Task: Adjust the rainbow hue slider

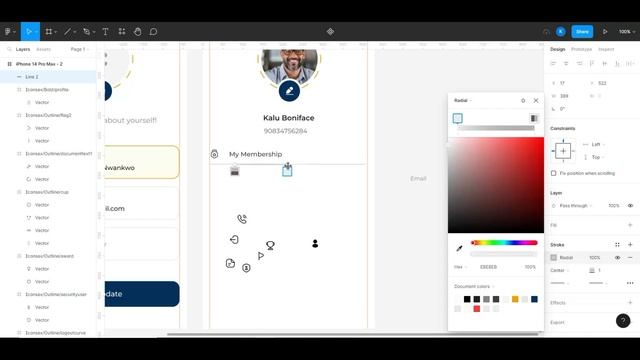Action: [x=504, y=243]
